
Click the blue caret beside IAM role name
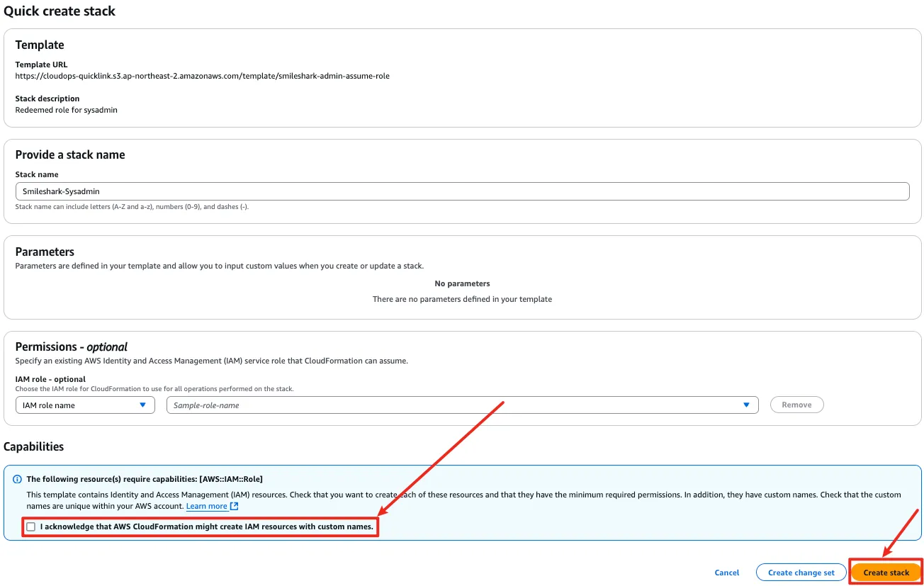point(142,405)
